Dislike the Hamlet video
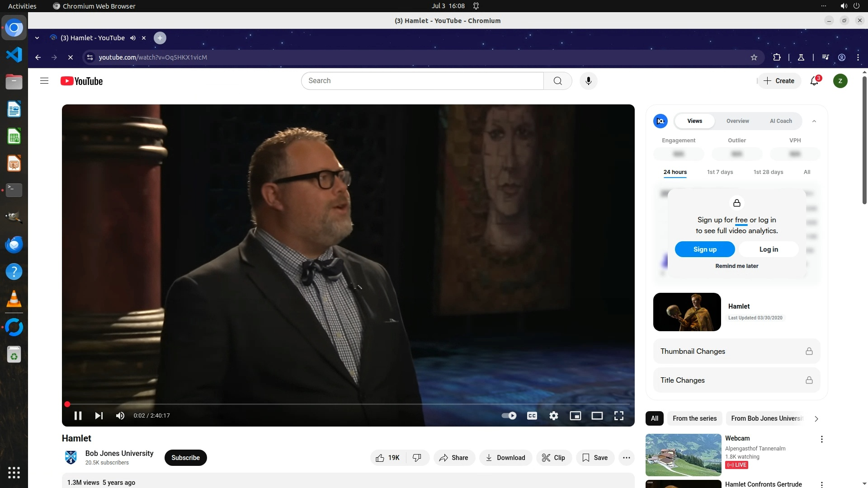The width and height of the screenshot is (868, 488). [x=417, y=458]
